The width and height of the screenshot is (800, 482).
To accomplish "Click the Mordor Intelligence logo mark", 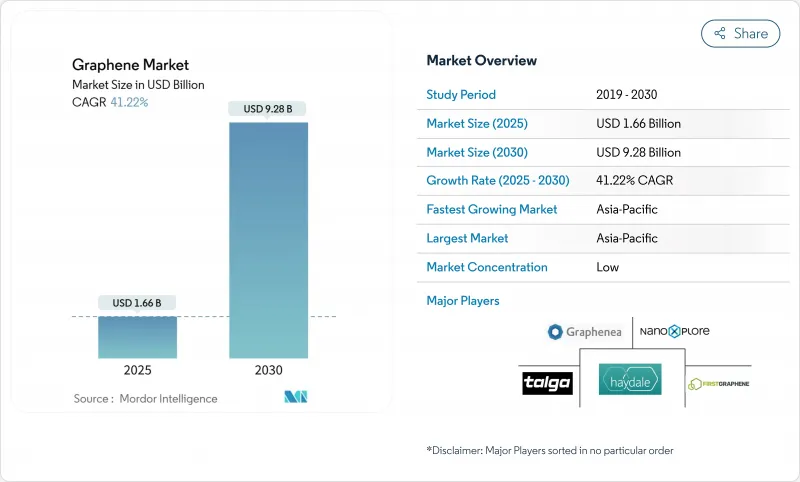I will (x=295, y=398).
